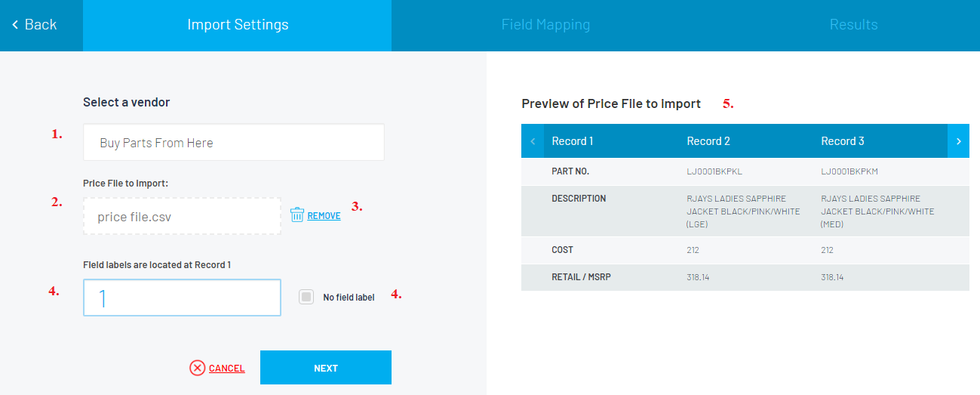Click the price file.csv upload box

click(x=182, y=217)
